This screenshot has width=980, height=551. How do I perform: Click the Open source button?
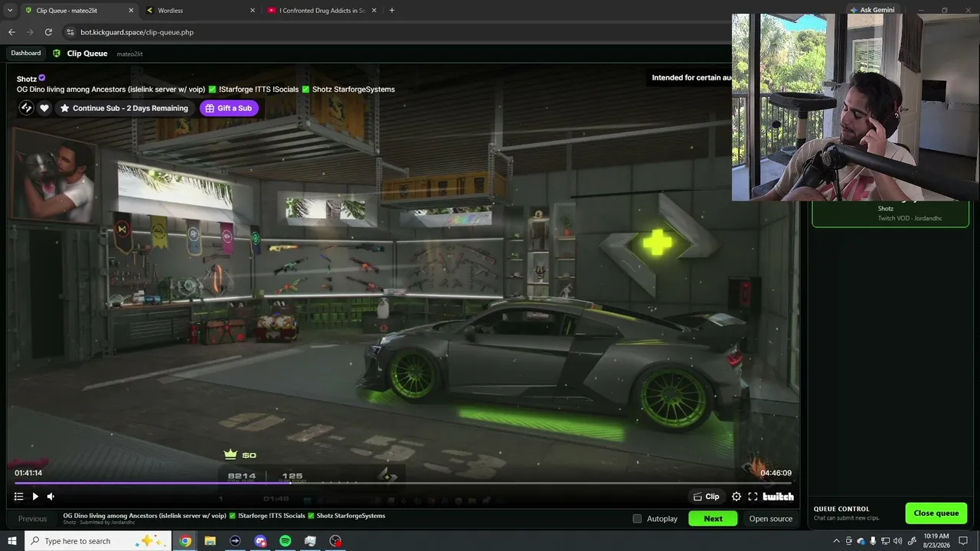coord(770,519)
